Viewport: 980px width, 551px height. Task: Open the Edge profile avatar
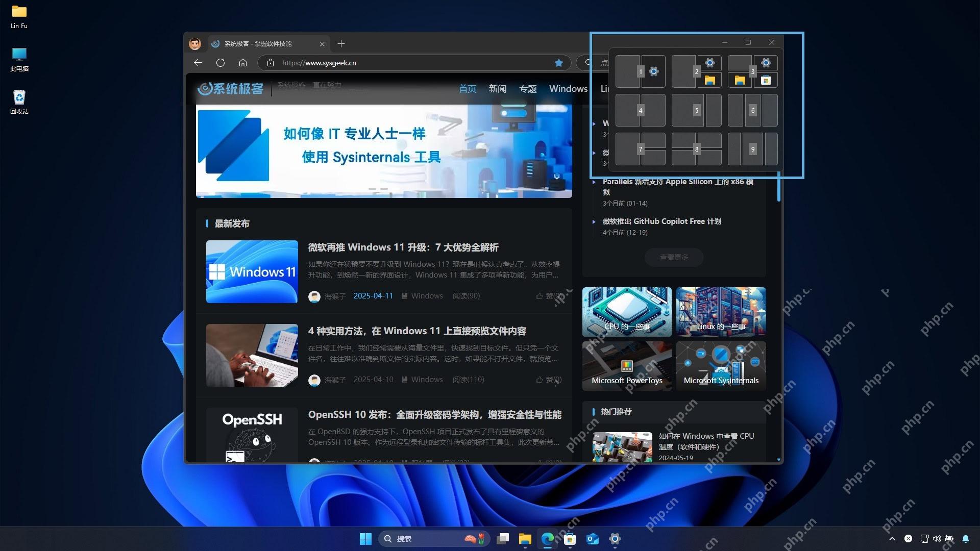(x=195, y=44)
